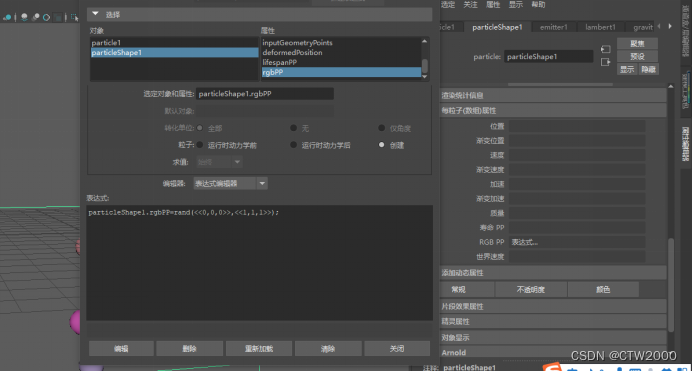Click the 清除 button in Expression Editor

click(x=328, y=348)
